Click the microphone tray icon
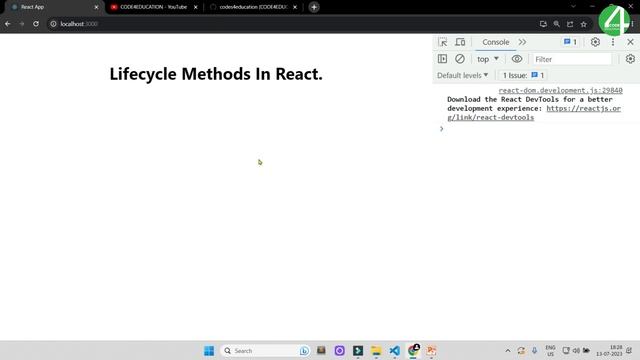 point(534,351)
